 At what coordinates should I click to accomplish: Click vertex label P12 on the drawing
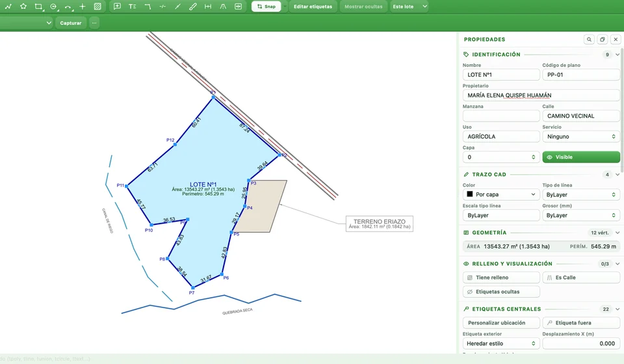pyautogui.click(x=170, y=140)
